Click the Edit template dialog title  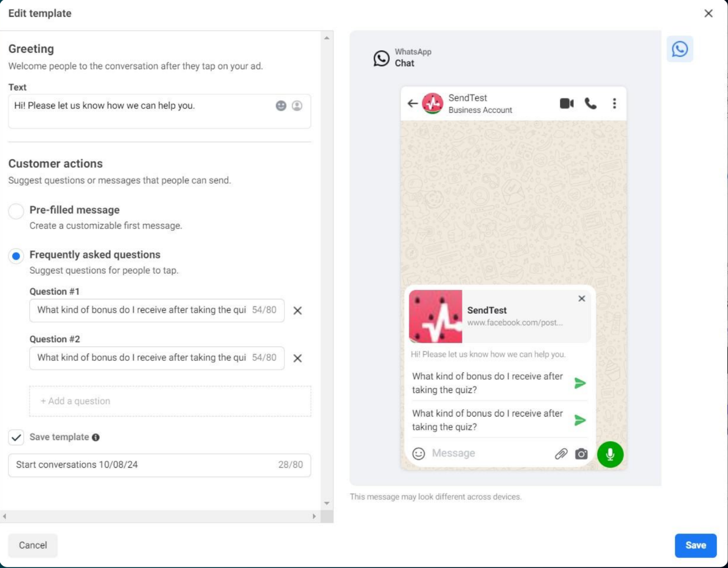[40, 13]
